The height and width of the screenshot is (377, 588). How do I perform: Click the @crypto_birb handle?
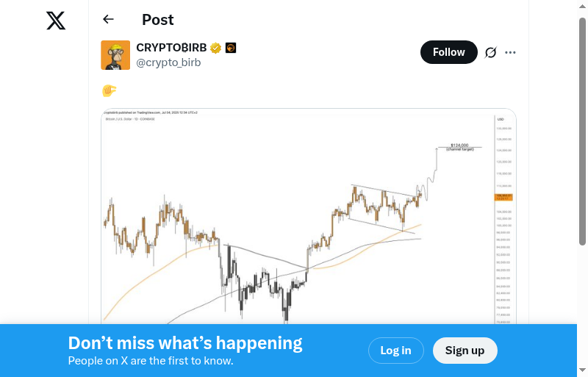tap(168, 62)
